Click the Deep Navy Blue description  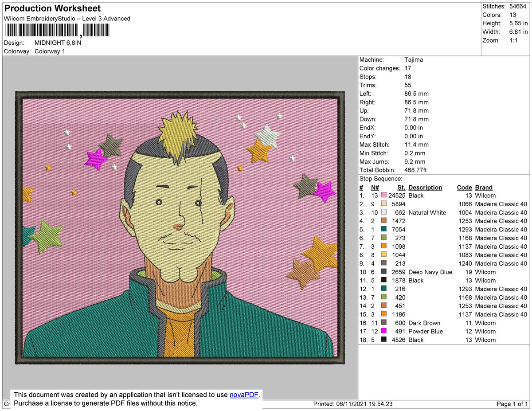point(430,272)
